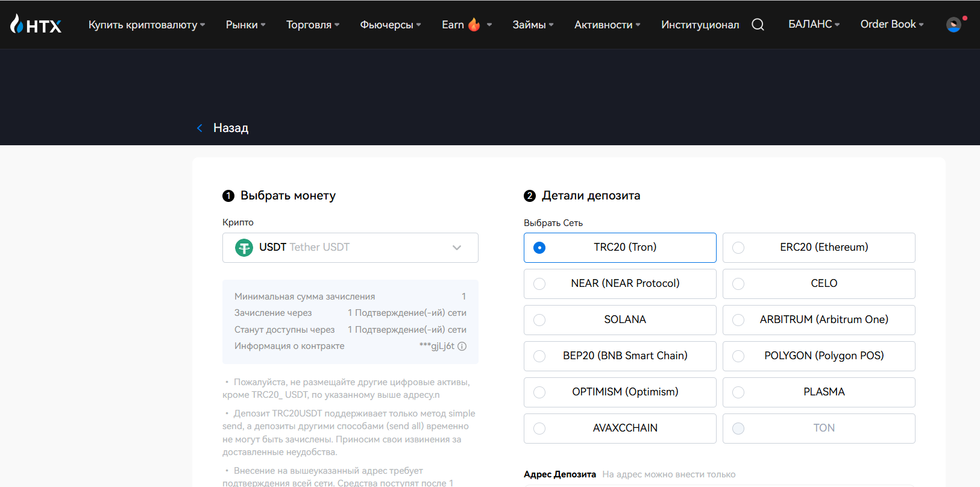Click the Крипто field label
The image size is (980, 487).
tap(238, 222)
